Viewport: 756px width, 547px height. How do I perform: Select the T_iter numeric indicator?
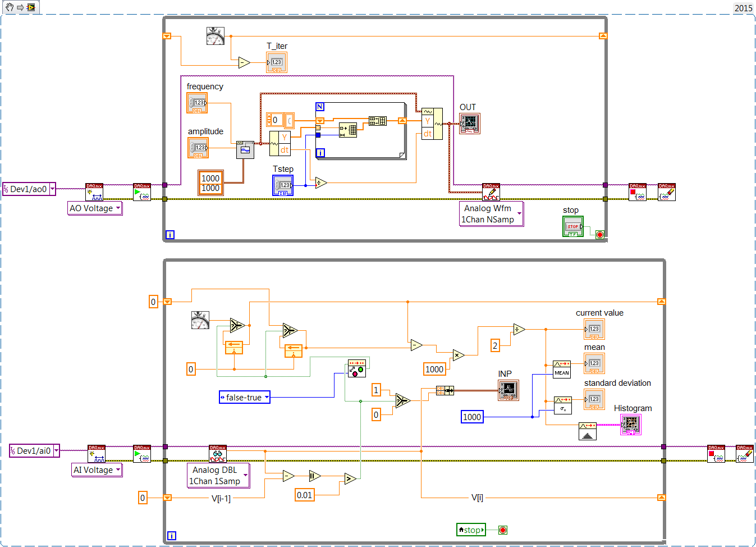click(x=277, y=62)
